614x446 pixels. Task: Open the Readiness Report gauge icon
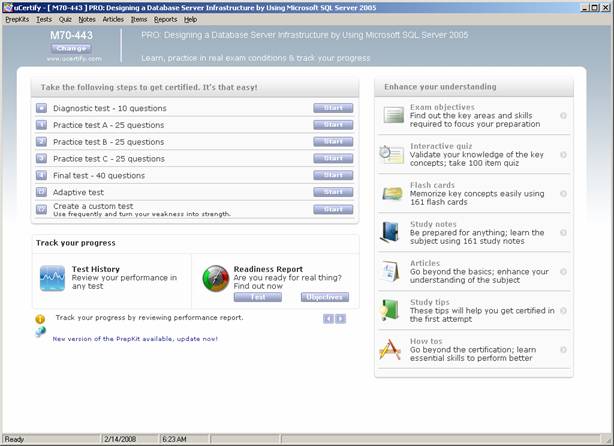tap(215, 278)
